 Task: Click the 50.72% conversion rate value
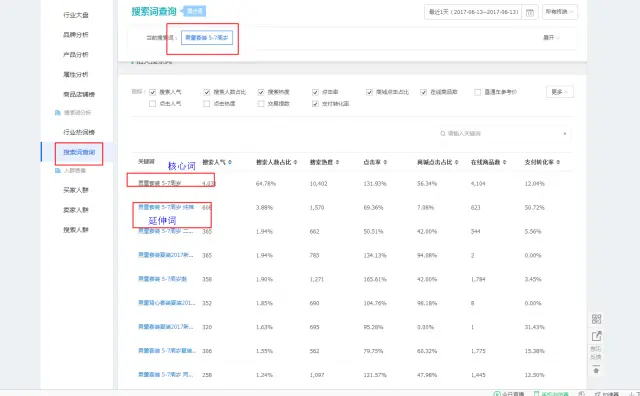tap(535, 208)
